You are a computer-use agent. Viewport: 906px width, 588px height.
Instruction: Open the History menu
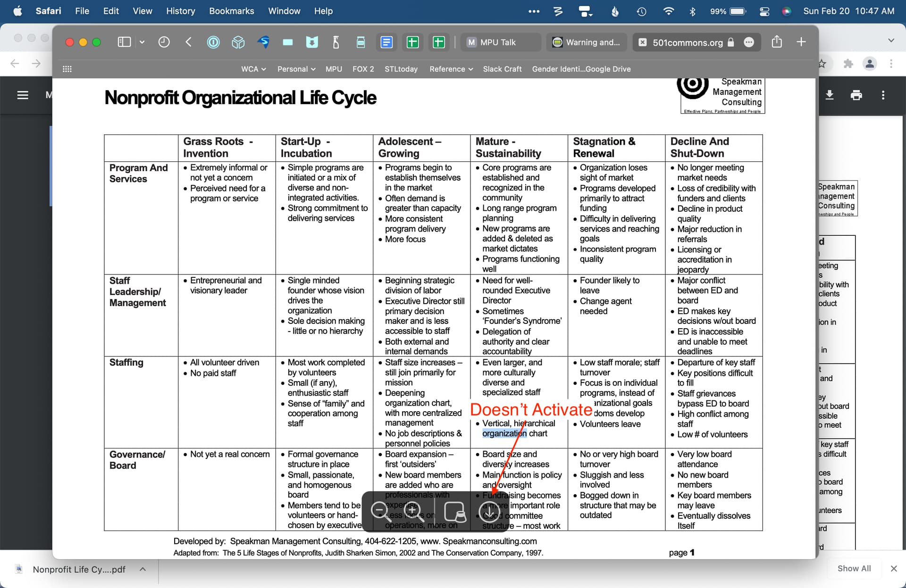181,11
